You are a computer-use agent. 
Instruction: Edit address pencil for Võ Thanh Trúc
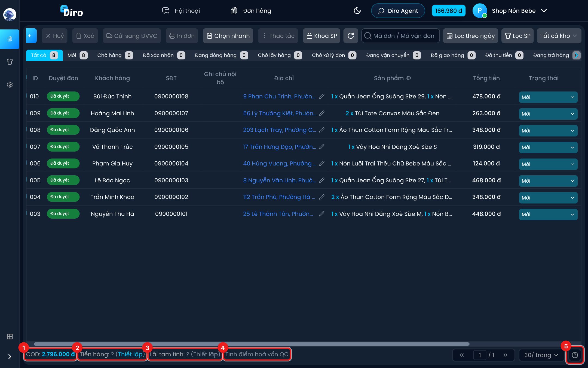click(322, 147)
